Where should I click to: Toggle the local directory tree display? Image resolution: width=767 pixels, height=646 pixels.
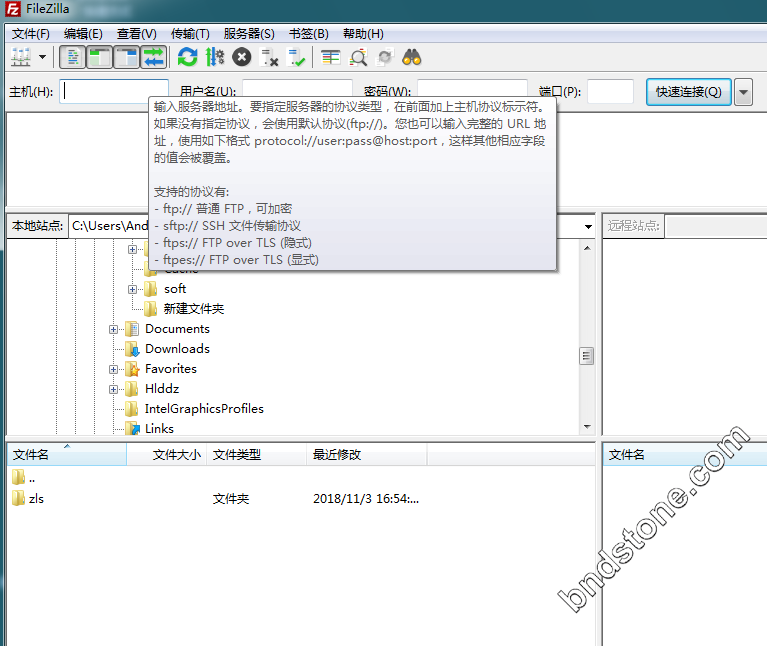[100, 57]
